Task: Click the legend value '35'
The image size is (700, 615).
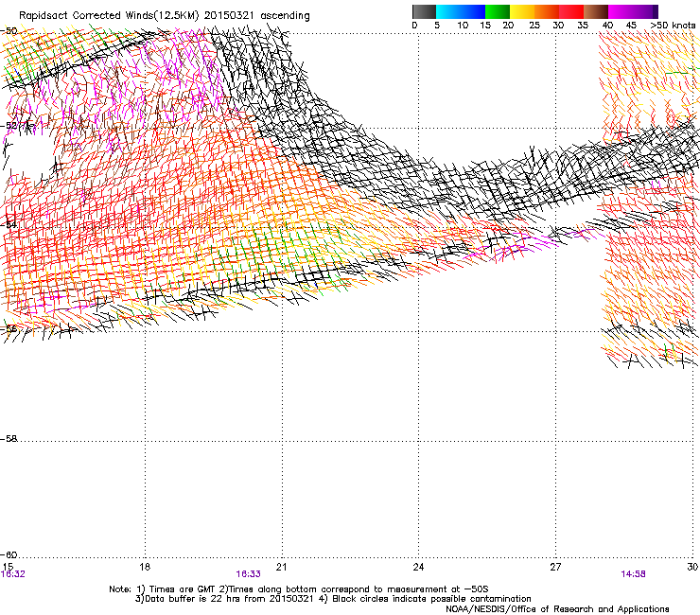Action: pos(583,26)
